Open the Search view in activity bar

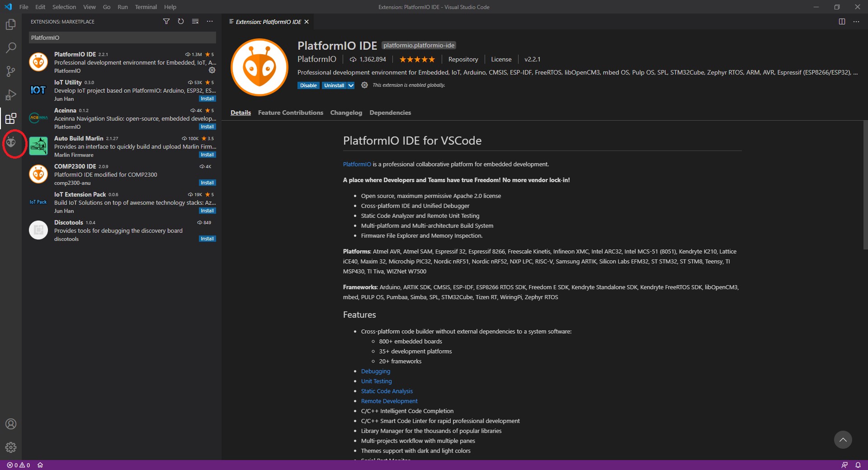point(11,48)
